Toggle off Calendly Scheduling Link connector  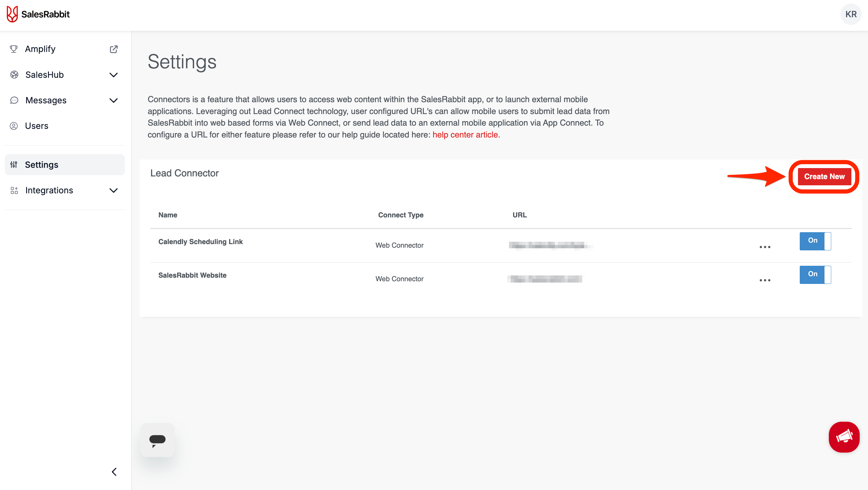coord(815,241)
